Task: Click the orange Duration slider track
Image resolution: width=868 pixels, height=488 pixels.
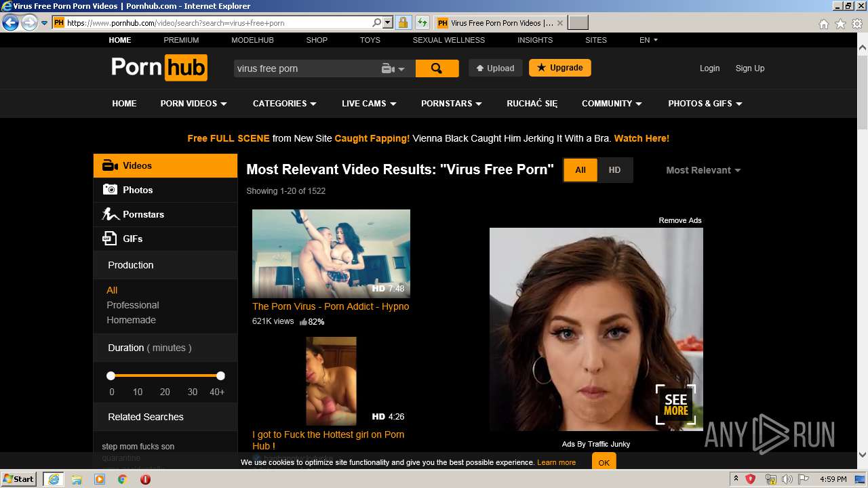Action: 165,375
